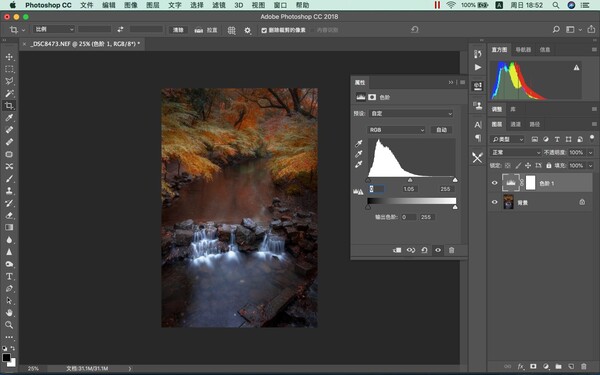
Task: Click the 拉直 straighten button
Action: point(206,30)
